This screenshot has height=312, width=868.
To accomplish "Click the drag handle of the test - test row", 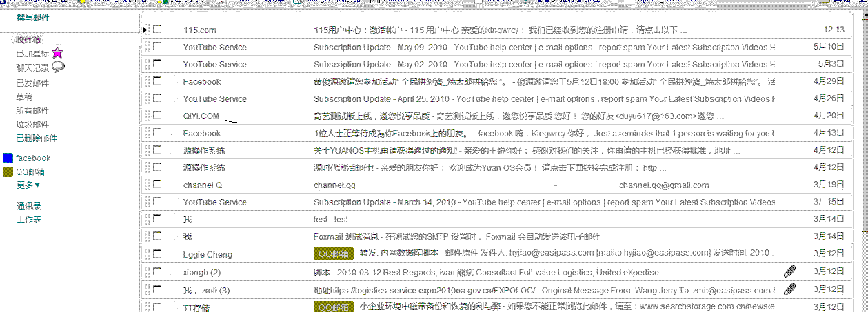I will [146, 219].
